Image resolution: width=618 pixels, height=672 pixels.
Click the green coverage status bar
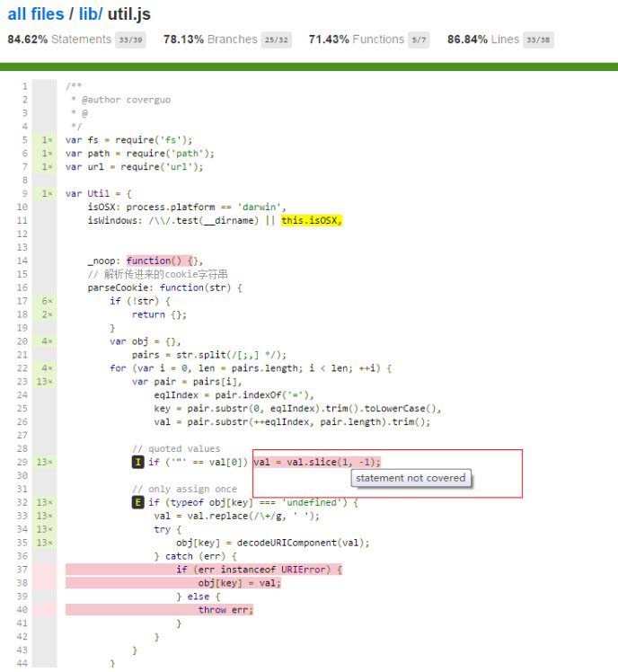[309, 66]
